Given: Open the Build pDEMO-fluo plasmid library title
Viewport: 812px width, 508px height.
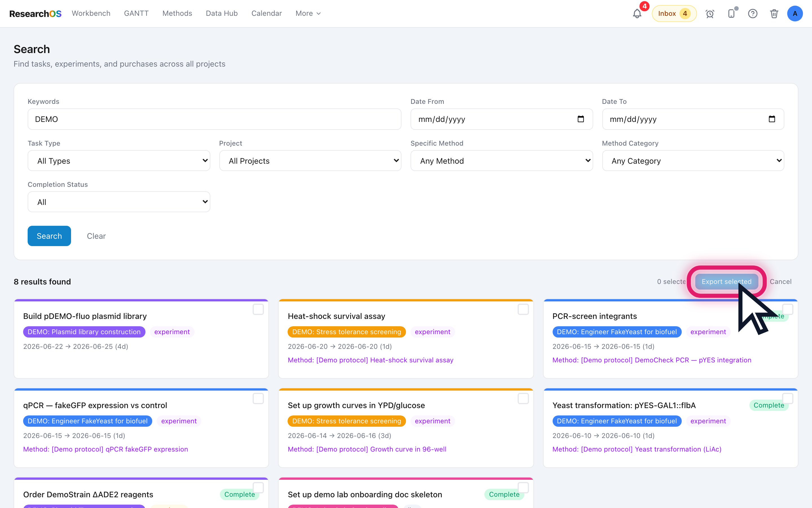Looking at the screenshot, I should [85, 316].
